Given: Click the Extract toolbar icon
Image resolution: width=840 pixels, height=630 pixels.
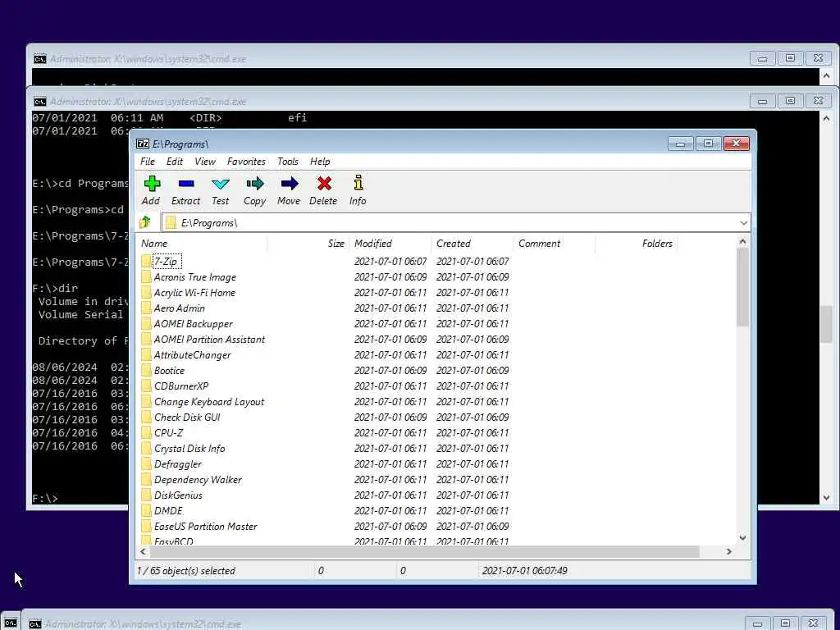Looking at the screenshot, I should click(186, 184).
